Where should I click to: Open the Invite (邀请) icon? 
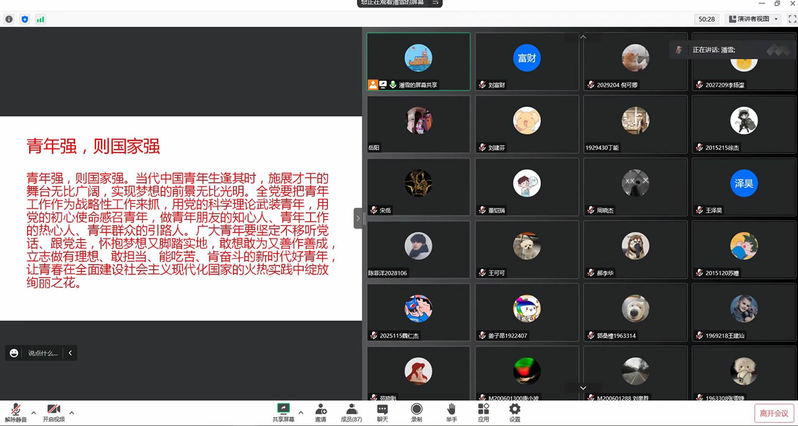point(320,411)
